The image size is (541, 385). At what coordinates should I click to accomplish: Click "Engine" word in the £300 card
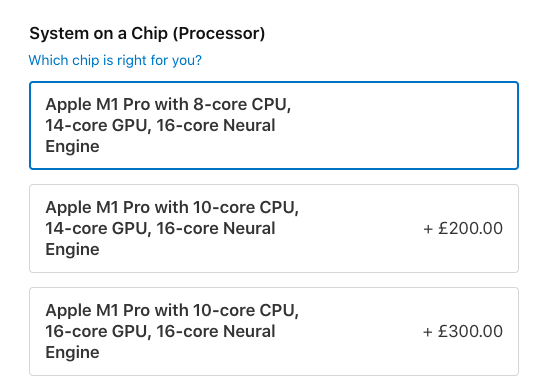pos(72,353)
